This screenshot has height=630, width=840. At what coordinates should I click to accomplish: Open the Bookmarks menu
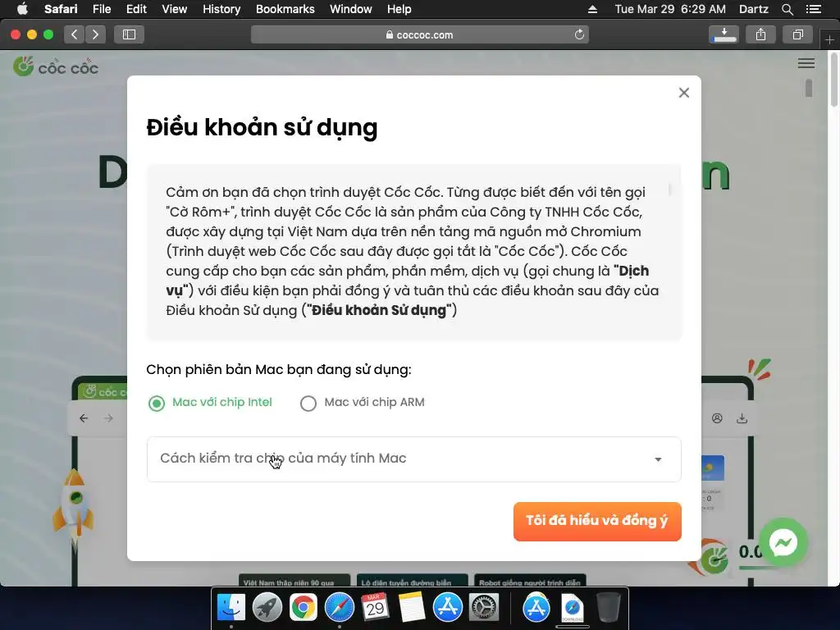point(285,9)
